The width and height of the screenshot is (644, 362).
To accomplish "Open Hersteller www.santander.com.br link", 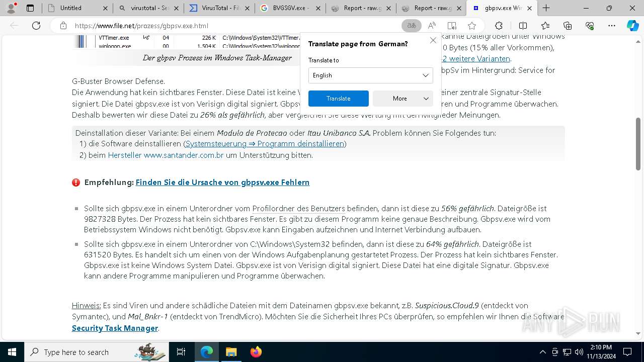I will coord(166,155).
